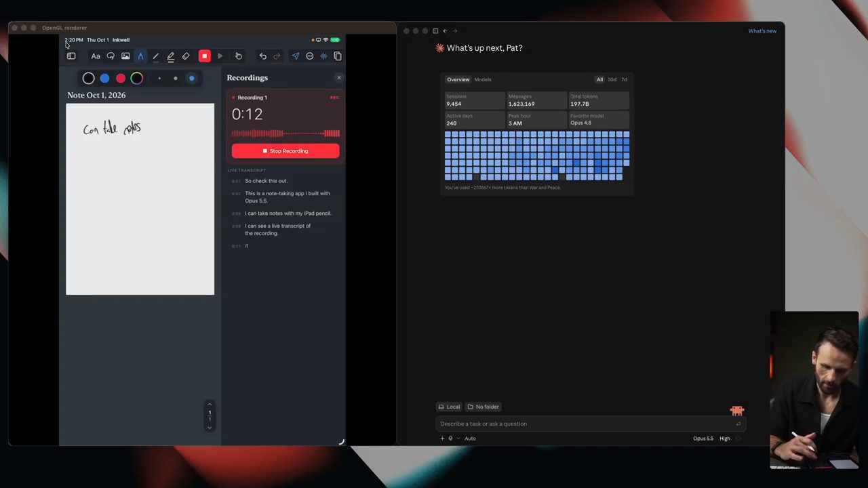
Task: Click the paper-plane share icon
Action: (296, 56)
